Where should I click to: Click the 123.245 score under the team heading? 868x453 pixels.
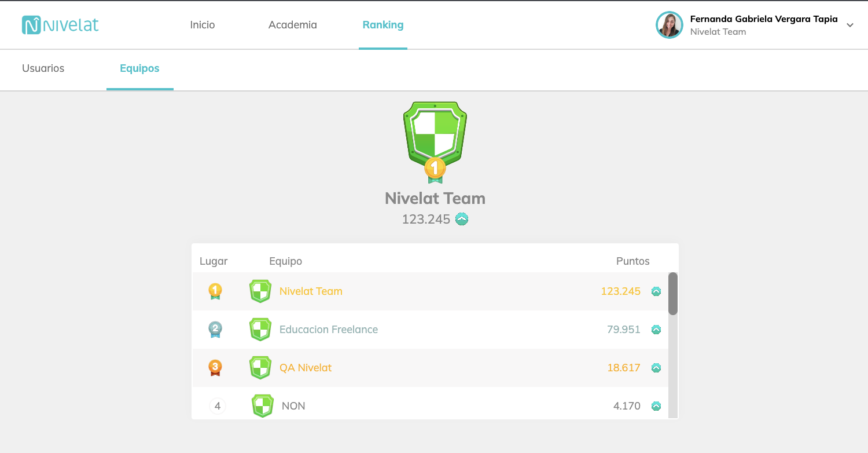click(426, 219)
